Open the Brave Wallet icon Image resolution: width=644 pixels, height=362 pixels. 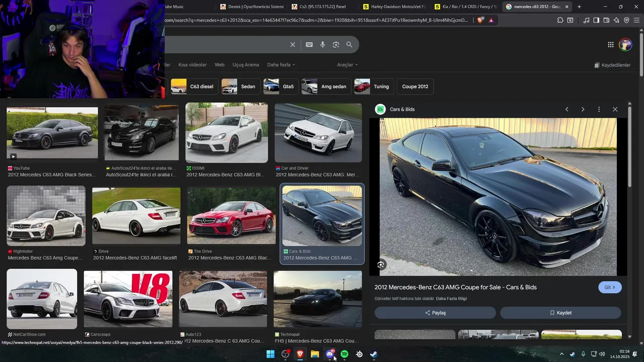(x=606, y=20)
